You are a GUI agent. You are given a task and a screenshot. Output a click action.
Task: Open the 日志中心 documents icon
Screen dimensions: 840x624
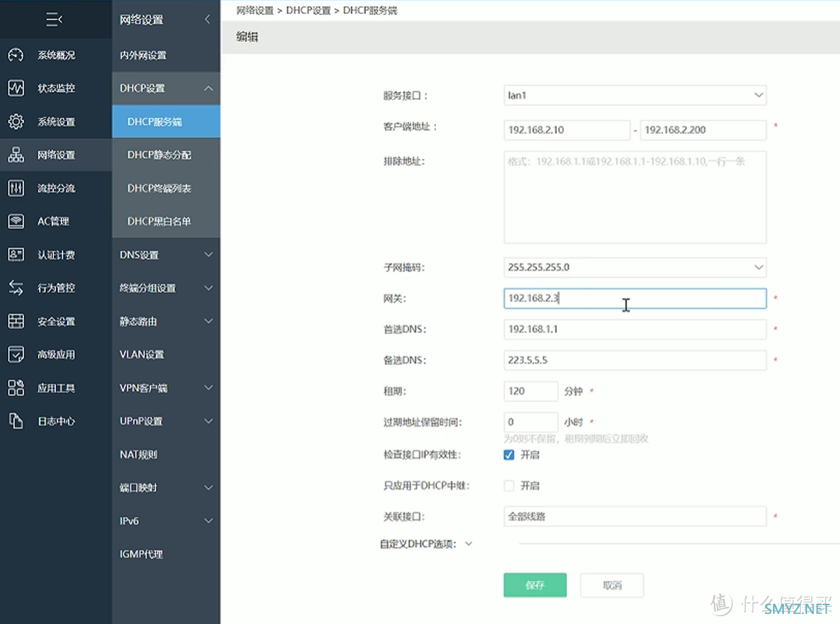tap(16, 421)
